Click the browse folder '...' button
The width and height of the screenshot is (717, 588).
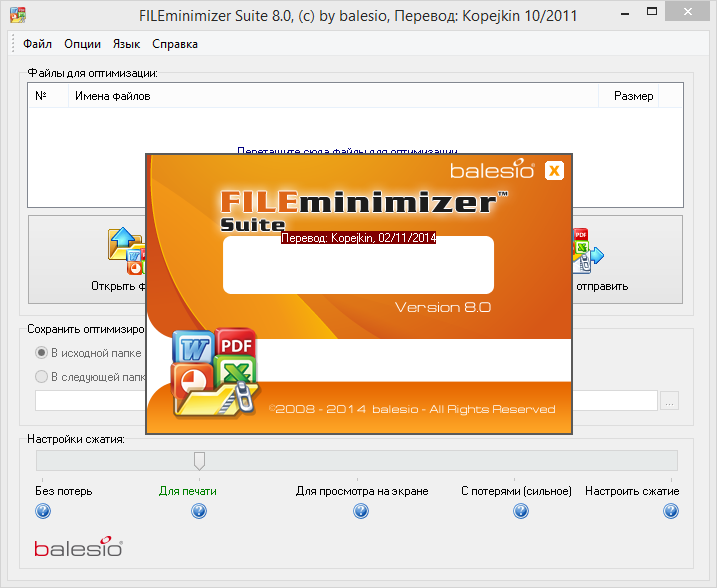click(669, 401)
